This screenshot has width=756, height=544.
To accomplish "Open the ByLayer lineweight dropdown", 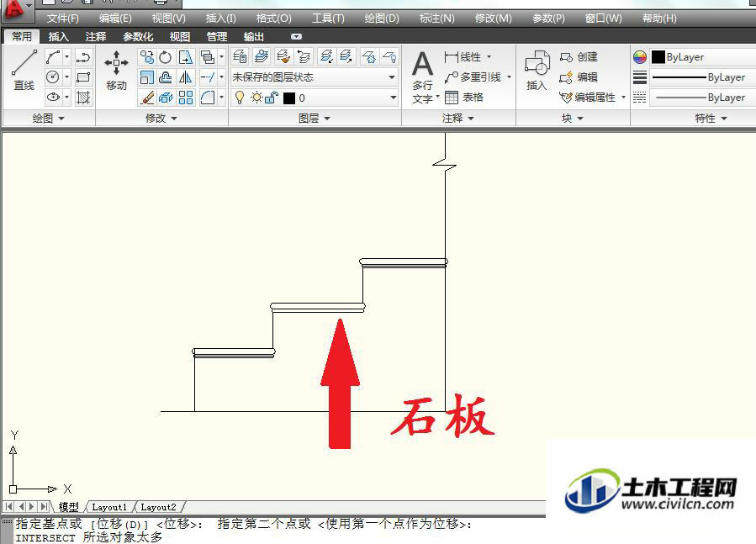I will 703,77.
